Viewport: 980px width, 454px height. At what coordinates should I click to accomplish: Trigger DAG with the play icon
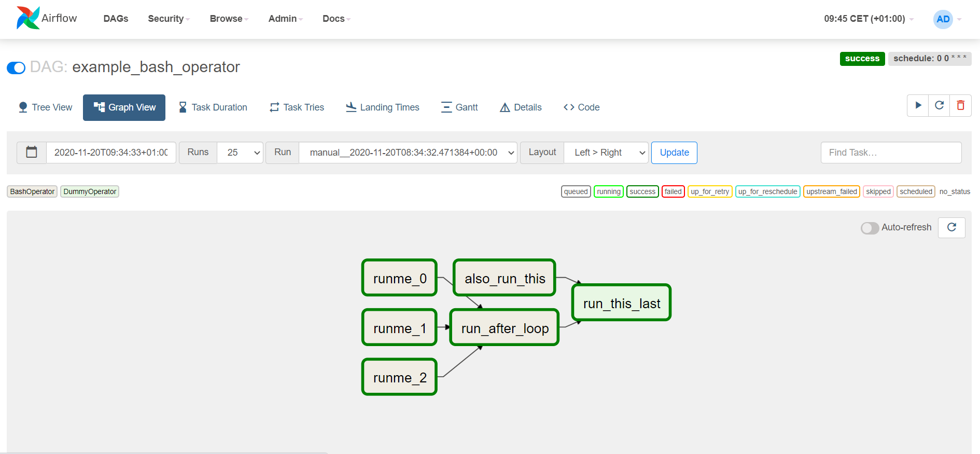click(x=918, y=106)
